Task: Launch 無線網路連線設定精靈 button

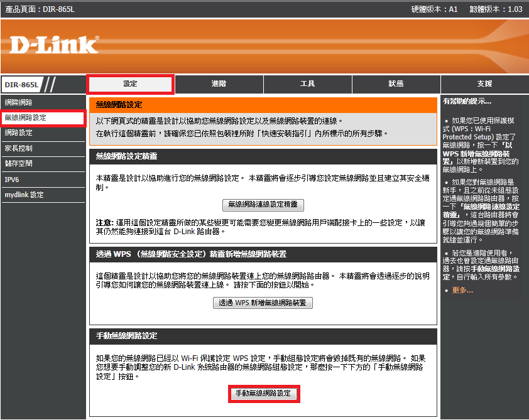Action: pyautogui.click(x=263, y=205)
